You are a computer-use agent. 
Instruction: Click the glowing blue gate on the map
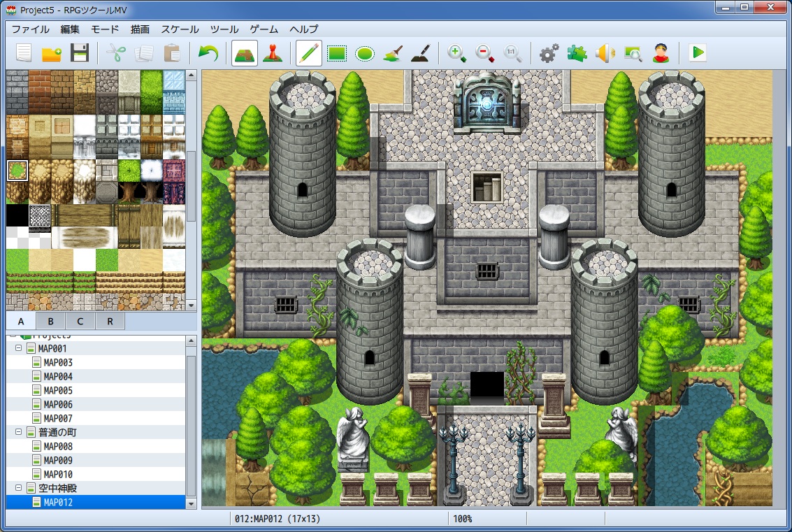tap(486, 103)
